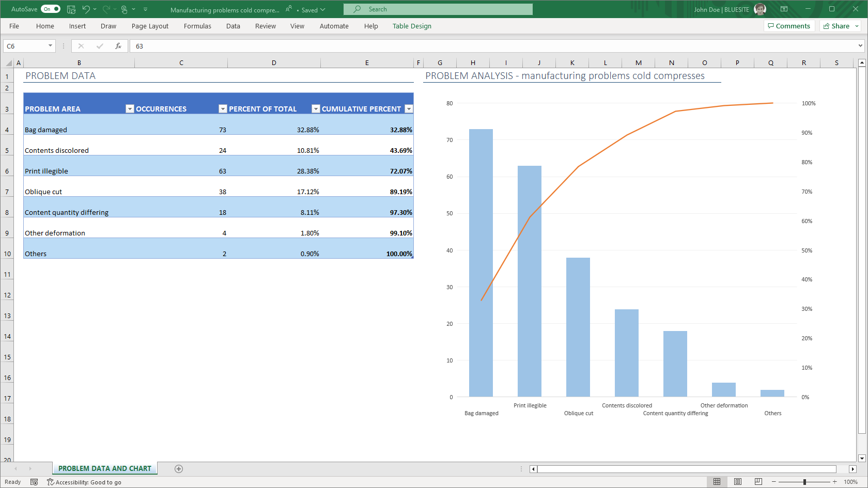Click the 89.19% cumulative percent cell

click(367, 186)
